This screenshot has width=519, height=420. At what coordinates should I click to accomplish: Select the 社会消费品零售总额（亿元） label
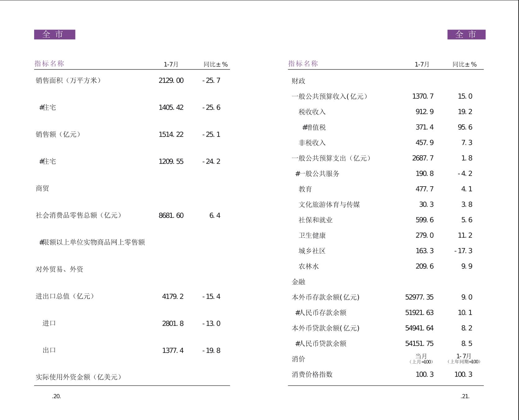(79, 215)
